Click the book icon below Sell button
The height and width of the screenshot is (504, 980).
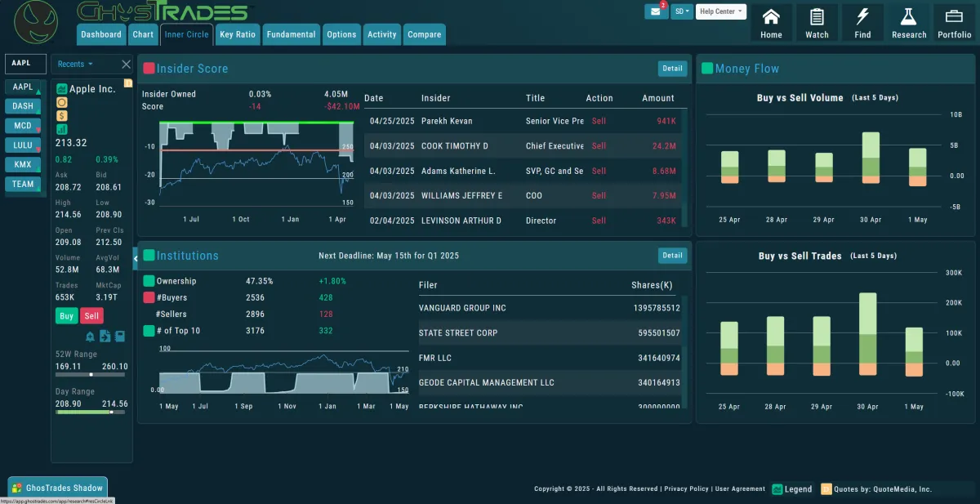[120, 337]
